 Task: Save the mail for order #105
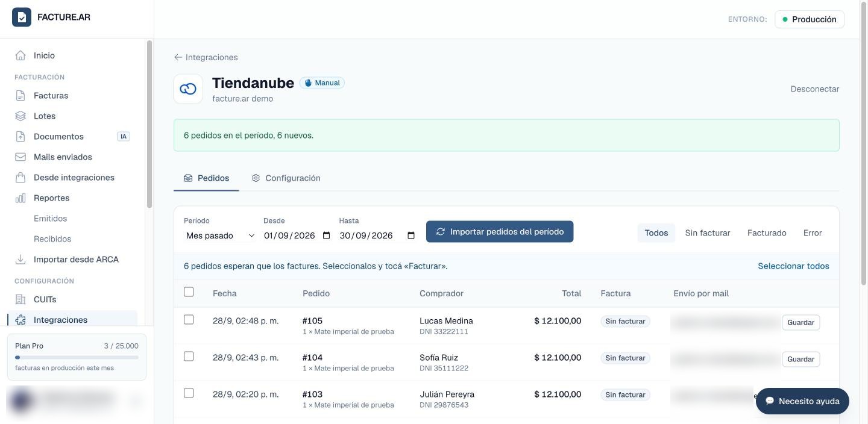point(801,322)
